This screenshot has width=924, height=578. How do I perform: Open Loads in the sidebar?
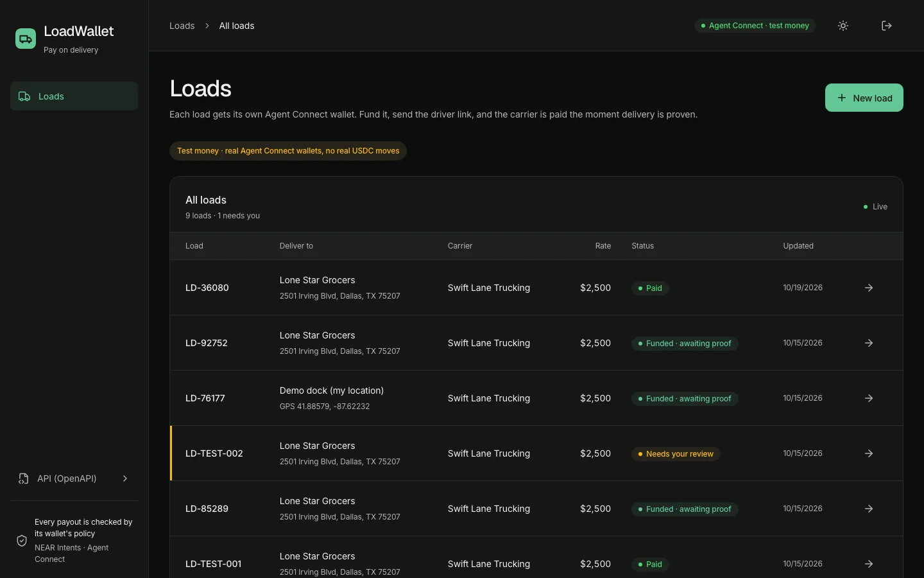74,96
